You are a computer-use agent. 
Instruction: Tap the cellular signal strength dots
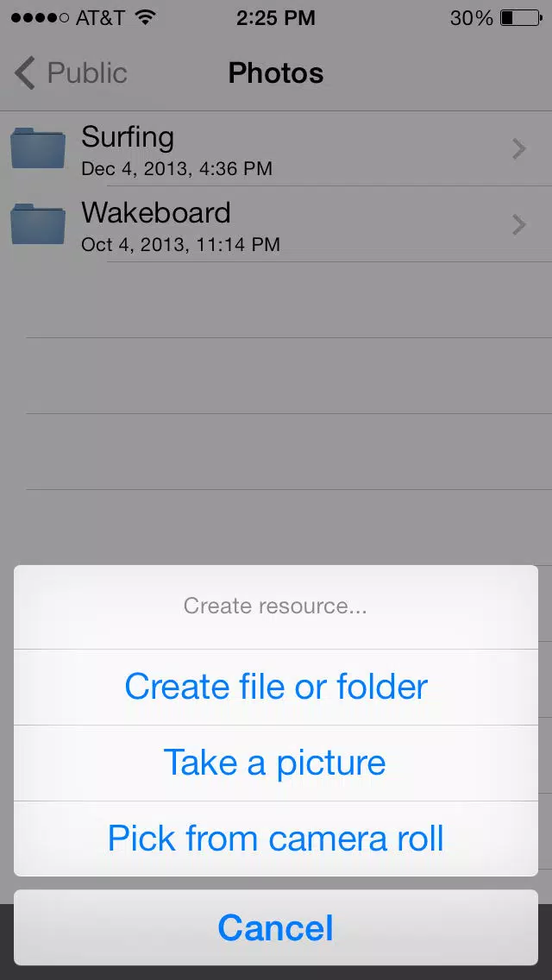[40, 18]
